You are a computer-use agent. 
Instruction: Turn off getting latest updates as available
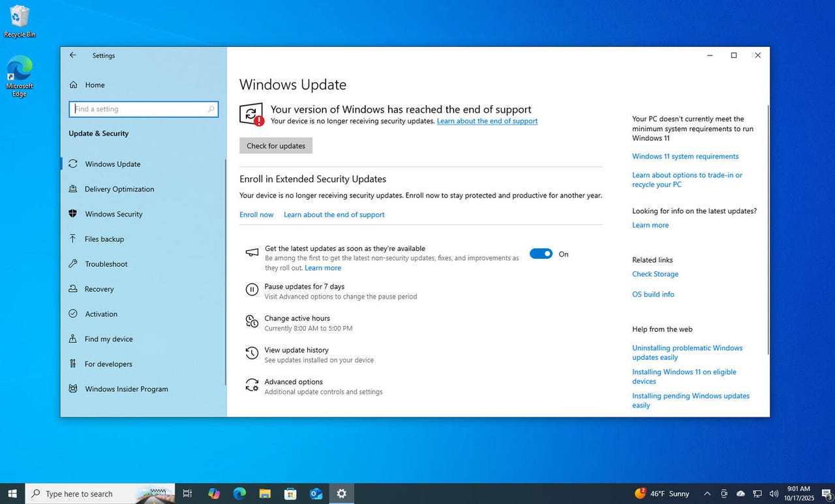[541, 254]
